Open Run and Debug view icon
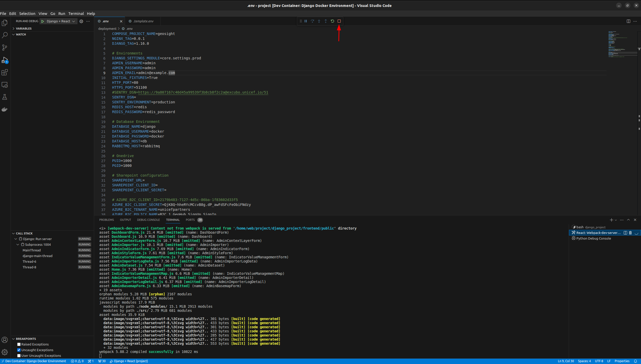This screenshot has width=641, height=364. (x=5, y=60)
